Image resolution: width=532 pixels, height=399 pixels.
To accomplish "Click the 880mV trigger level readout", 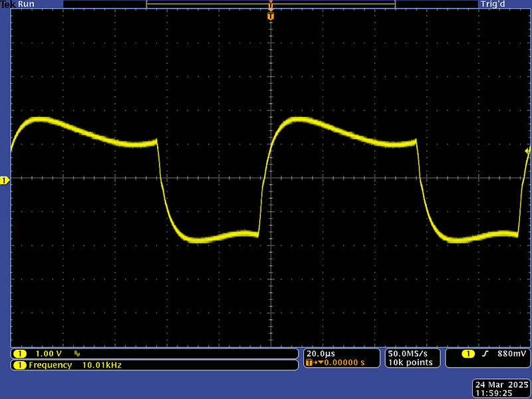I will pos(511,354).
